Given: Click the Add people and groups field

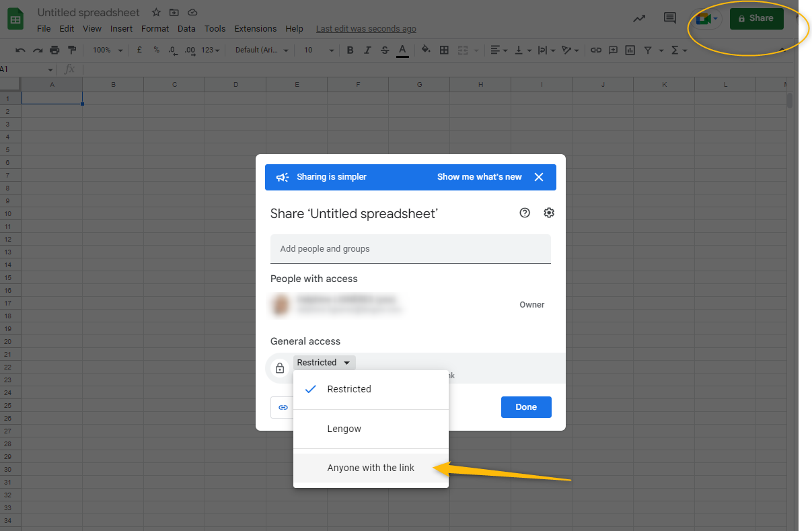Looking at the screenshot, I should coord(410,248).
